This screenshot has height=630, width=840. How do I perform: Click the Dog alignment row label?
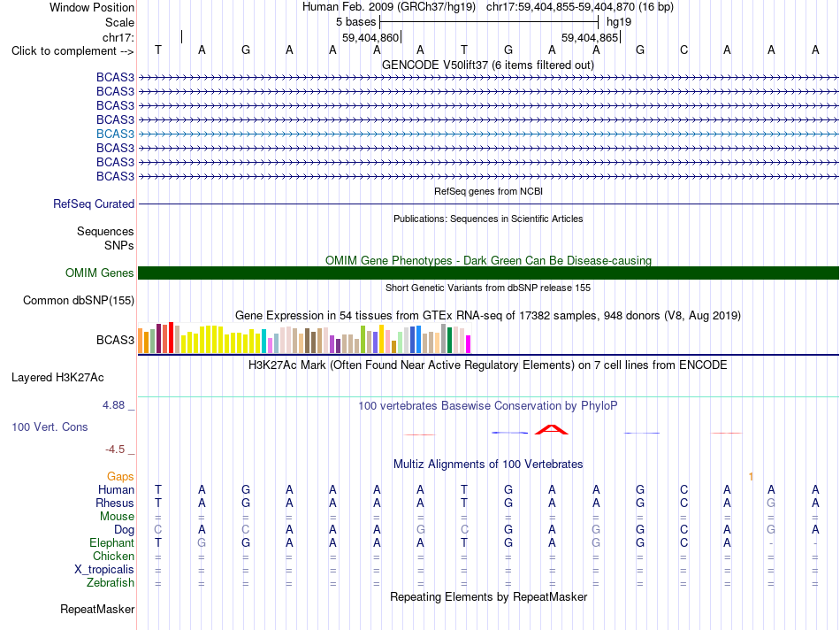tap(125, 530)
